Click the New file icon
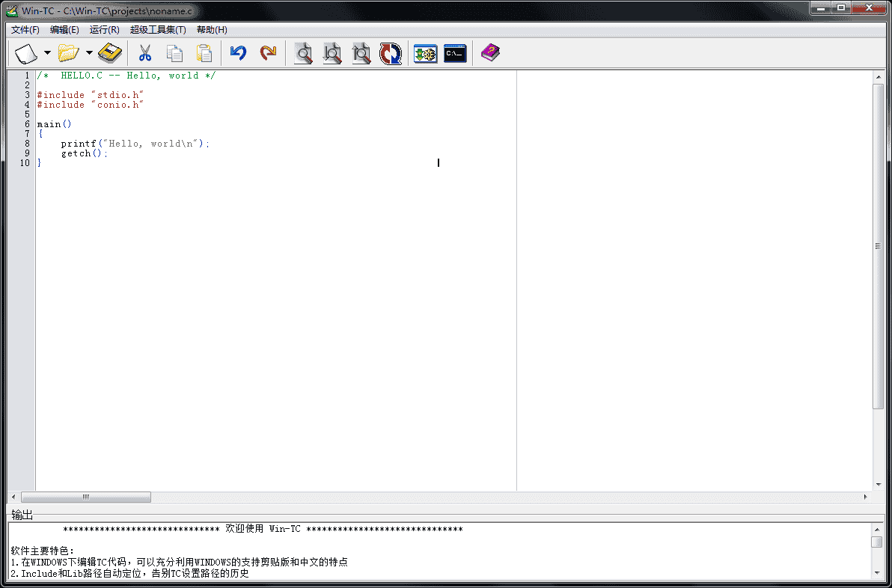 click(x=26, y=53)
